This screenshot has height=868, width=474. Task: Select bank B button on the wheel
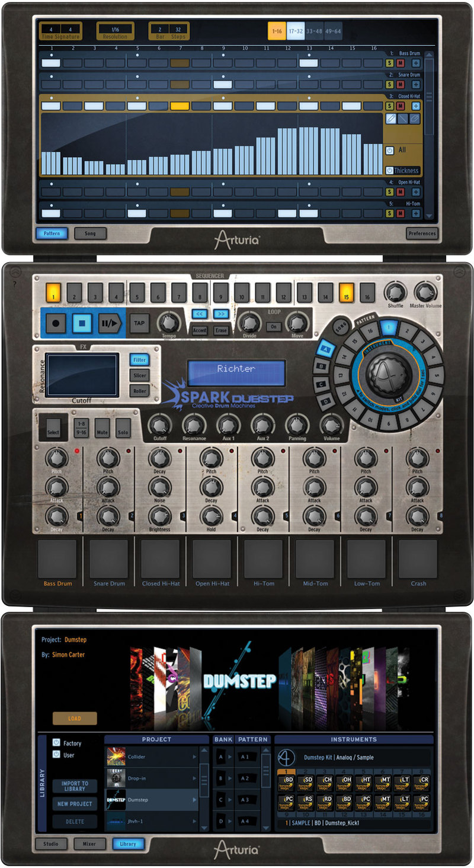[x=322, y=366]
